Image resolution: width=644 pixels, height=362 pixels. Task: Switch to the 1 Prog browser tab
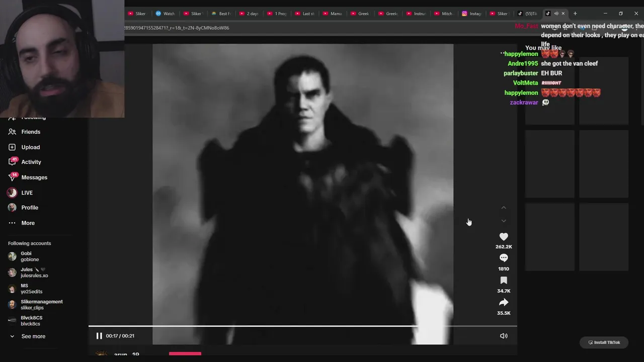pyautogui.click(x=277, y=14)
